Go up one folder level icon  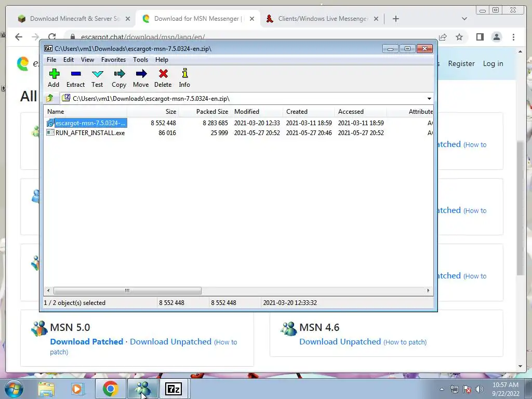(x=50, y=98)
